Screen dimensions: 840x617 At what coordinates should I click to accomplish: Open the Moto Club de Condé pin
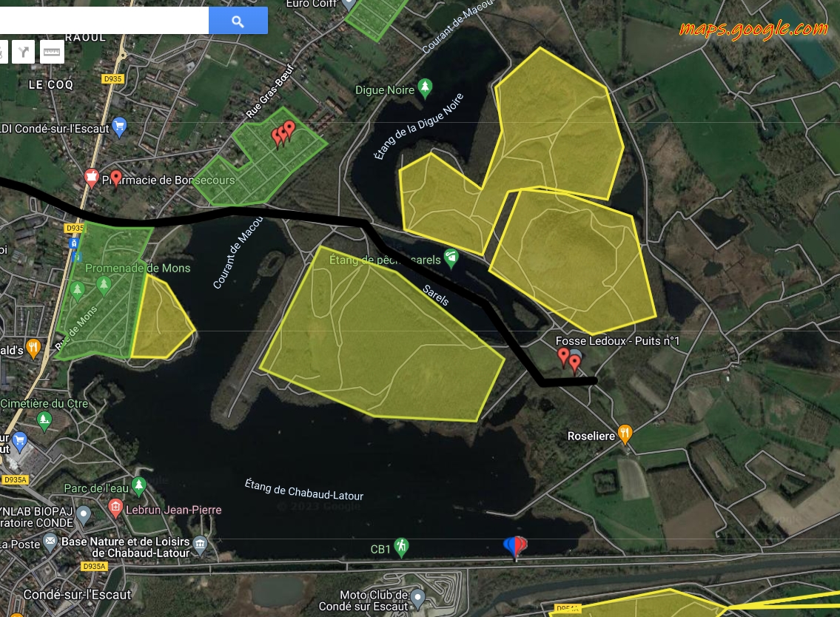[418, 598]
